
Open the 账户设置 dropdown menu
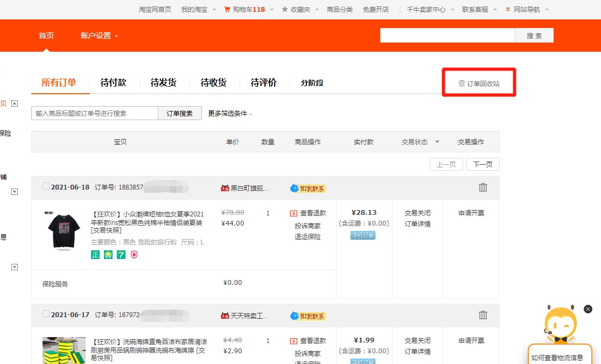point(99,36)
